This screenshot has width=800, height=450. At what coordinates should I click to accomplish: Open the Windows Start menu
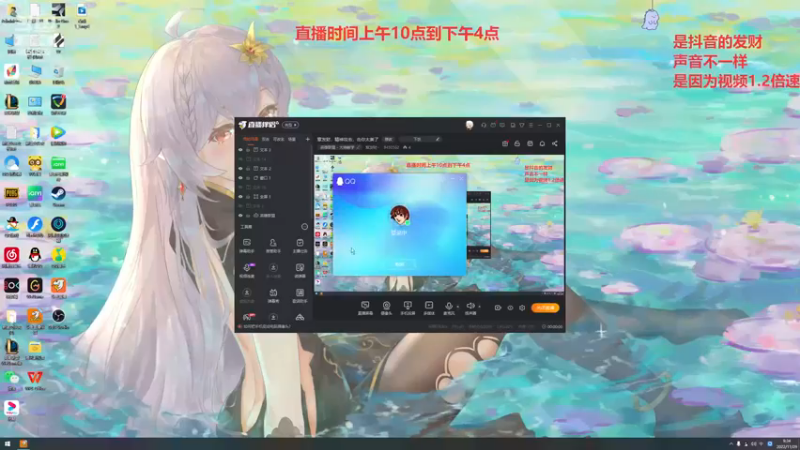[7, 444]
